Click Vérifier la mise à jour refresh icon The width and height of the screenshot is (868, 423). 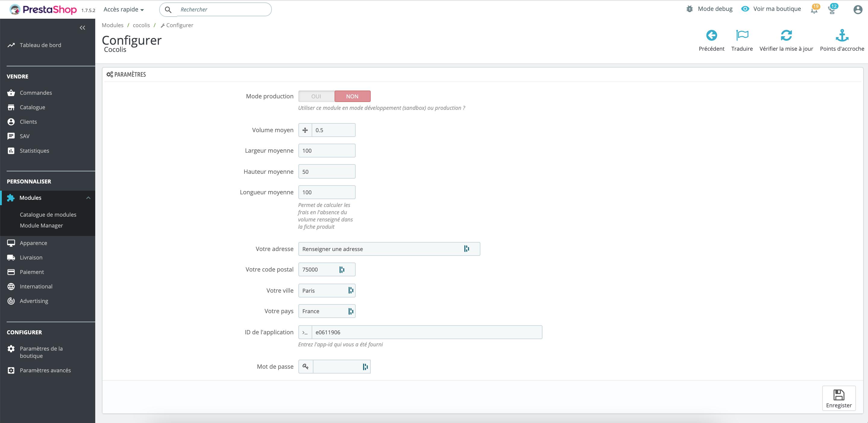point(786,35)
